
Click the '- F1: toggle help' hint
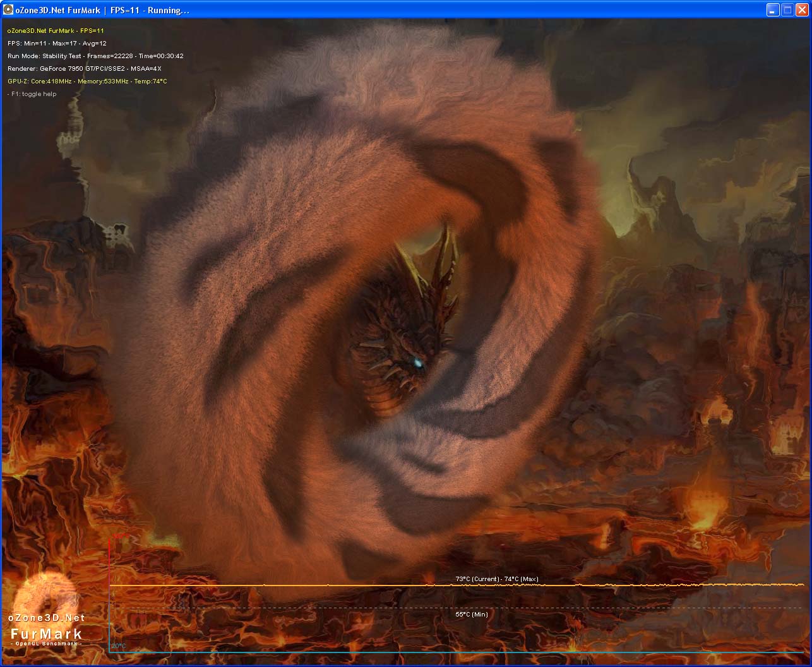tap(32, 93)
